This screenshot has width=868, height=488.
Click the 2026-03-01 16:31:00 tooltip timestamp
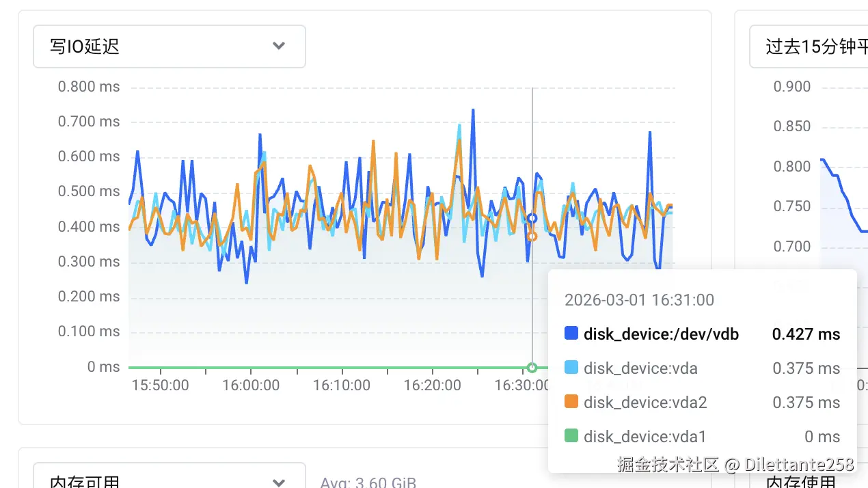point(639,300)
